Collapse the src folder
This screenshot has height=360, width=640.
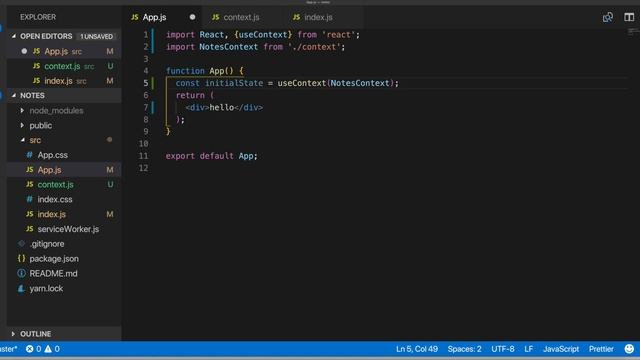pyautogui.click(x=22, y=140)
